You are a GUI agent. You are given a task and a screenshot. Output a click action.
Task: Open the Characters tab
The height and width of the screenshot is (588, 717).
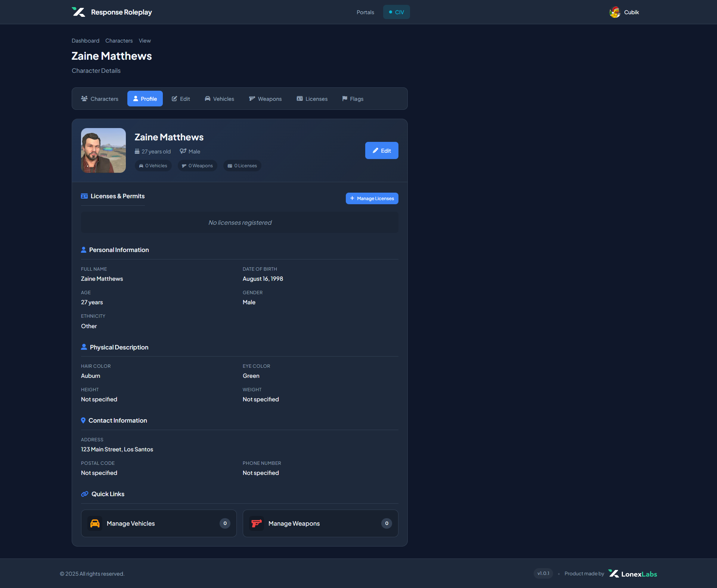(x=100, y=99)
